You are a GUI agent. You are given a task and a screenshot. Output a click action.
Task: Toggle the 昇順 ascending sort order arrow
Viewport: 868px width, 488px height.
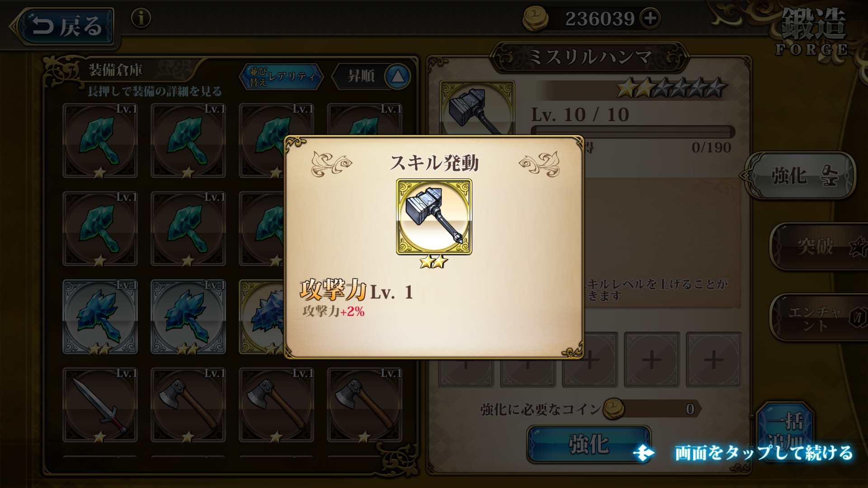click(398, 76)
